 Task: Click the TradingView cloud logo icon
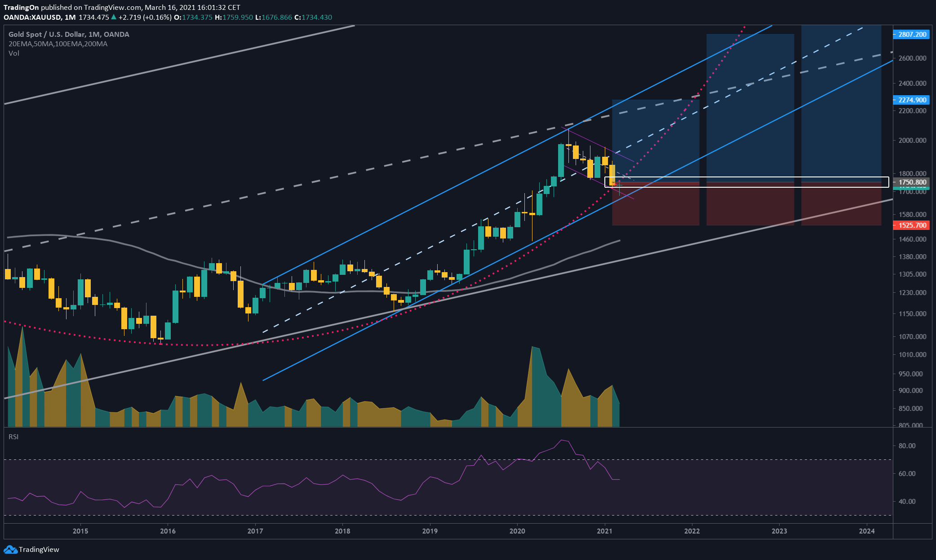10,549
